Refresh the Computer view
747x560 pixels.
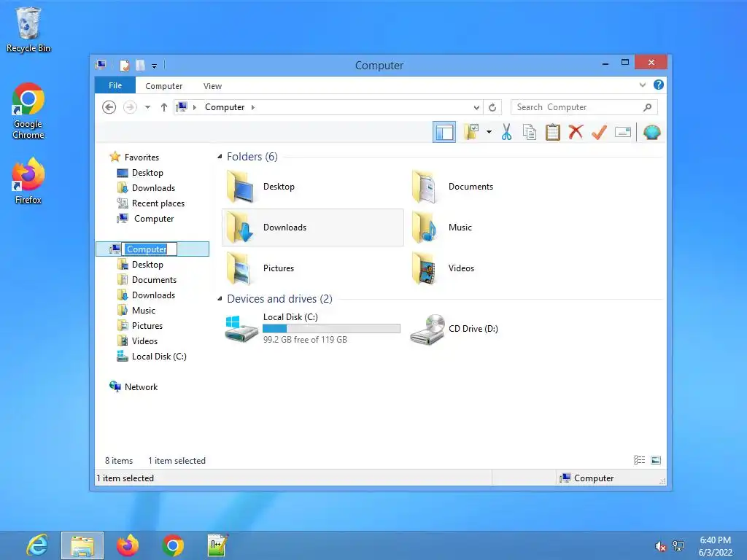[x=492, y=107]
